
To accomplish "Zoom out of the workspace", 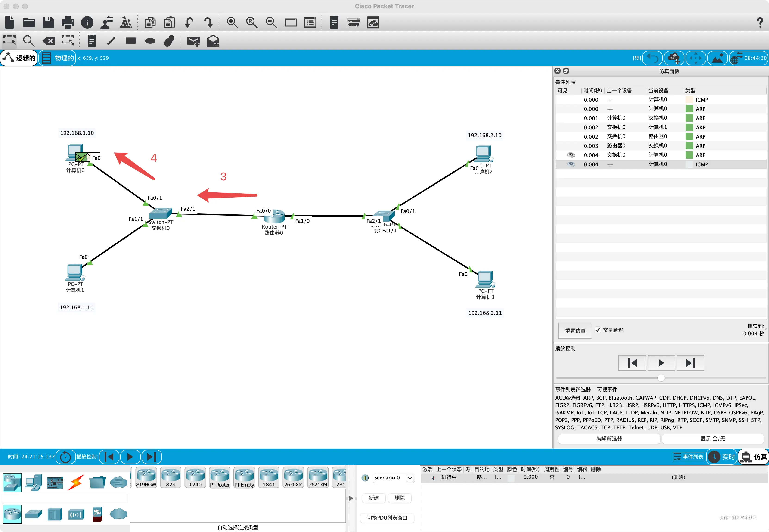I will point(271,22).
